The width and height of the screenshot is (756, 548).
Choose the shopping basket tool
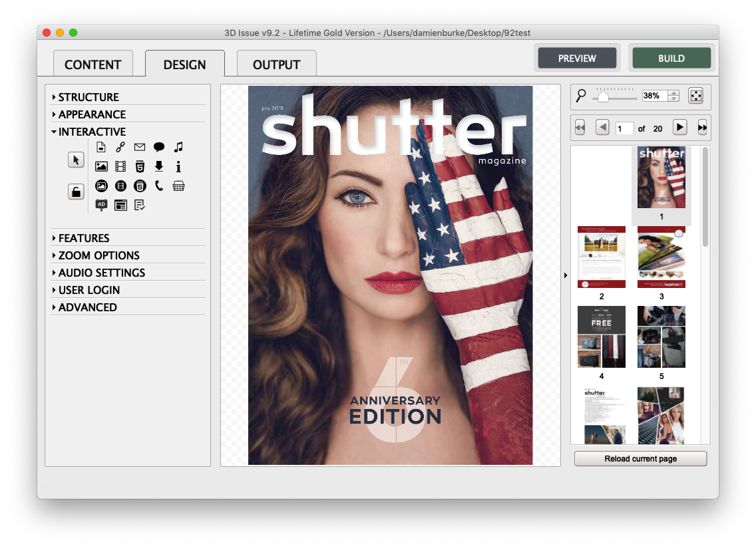coord(178,186)
